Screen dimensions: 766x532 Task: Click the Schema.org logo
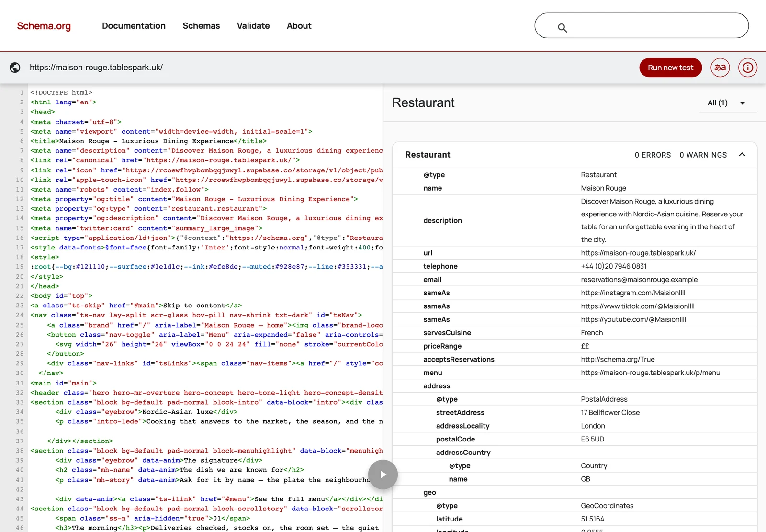click(44, 26)
